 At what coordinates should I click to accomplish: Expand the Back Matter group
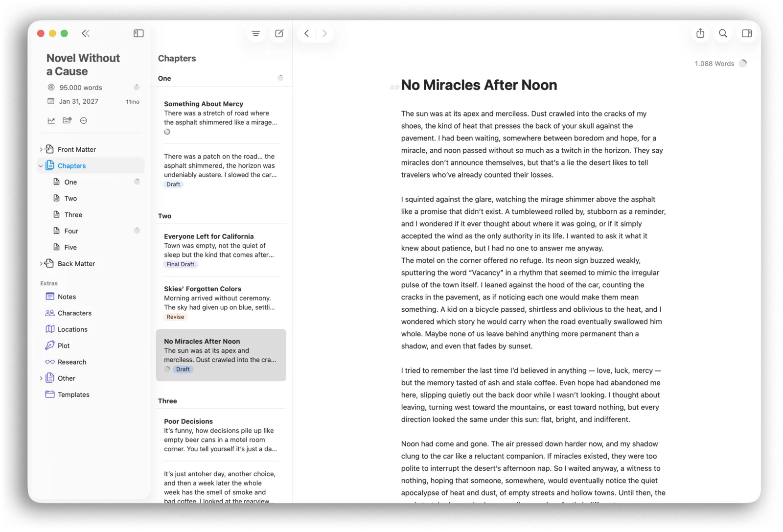point(41,263)
